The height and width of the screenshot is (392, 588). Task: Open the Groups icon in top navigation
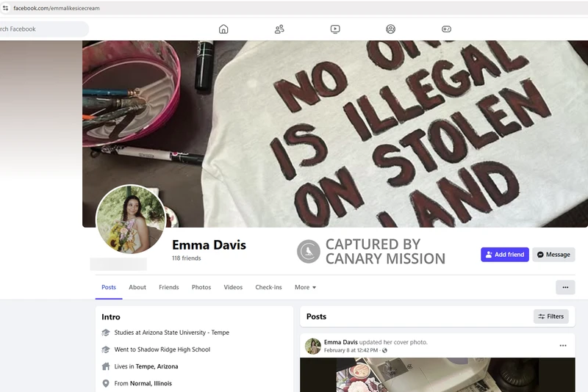coord(391,29)
